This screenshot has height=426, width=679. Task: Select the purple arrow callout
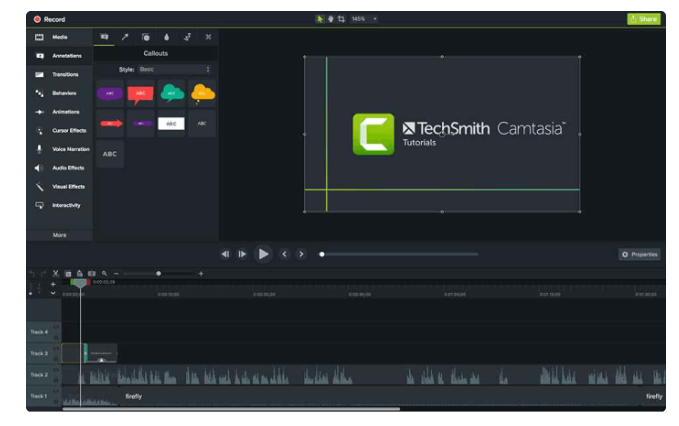pyautogui.click(x=142, y=123)
